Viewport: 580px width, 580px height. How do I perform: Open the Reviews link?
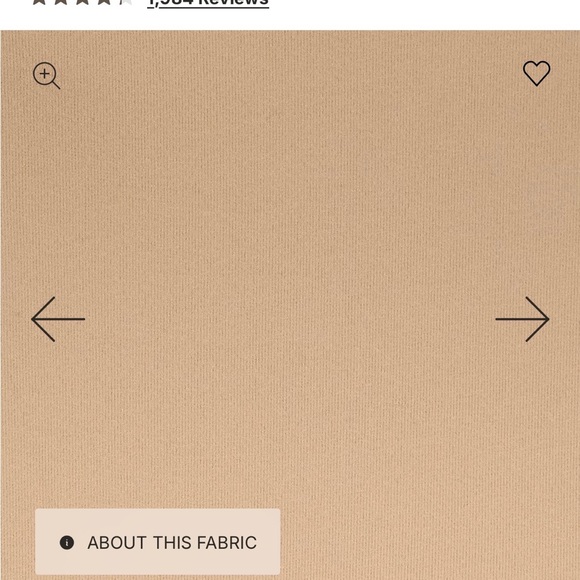208,3
